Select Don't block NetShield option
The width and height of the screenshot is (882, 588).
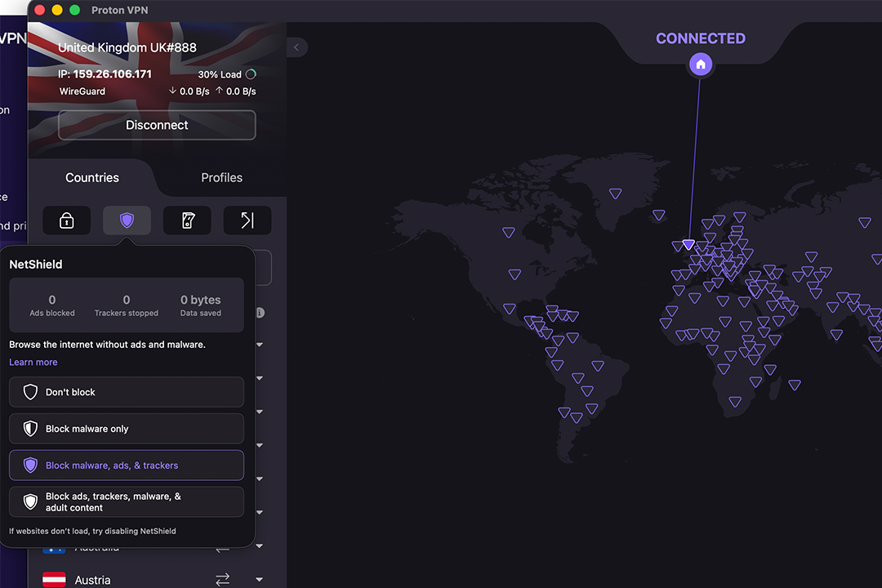[127, 392]
